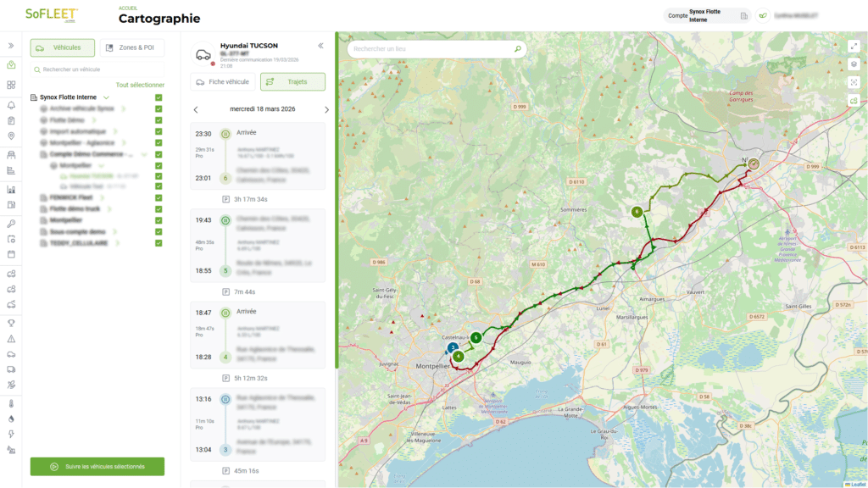Select the Trajets tab
Image resolution: width=868 pixels, height=488 pixels.
pos(292,82)
